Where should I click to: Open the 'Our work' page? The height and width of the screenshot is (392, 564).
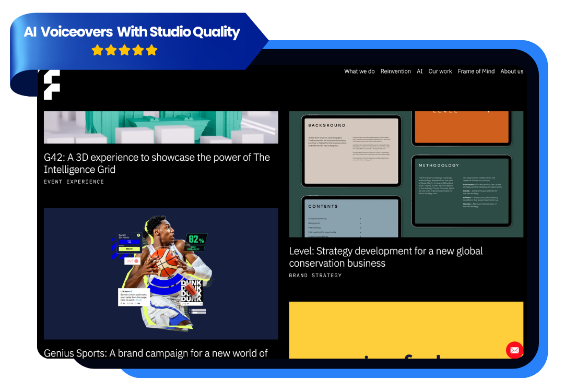[440, 72]
